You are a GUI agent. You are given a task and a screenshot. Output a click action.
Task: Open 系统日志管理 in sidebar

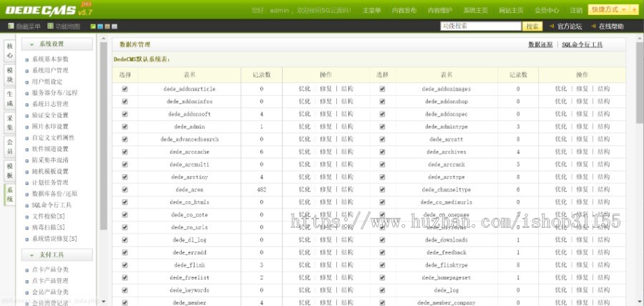50,104
